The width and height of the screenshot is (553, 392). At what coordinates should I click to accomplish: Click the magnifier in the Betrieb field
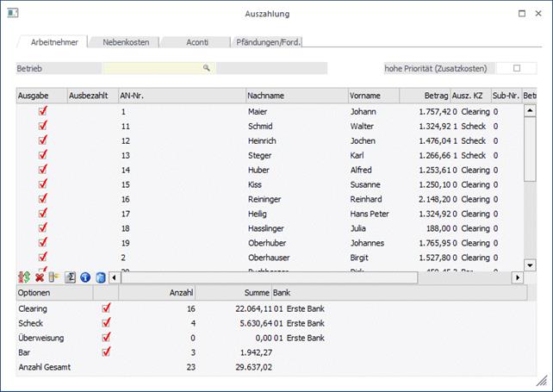[x=207, y=67]
